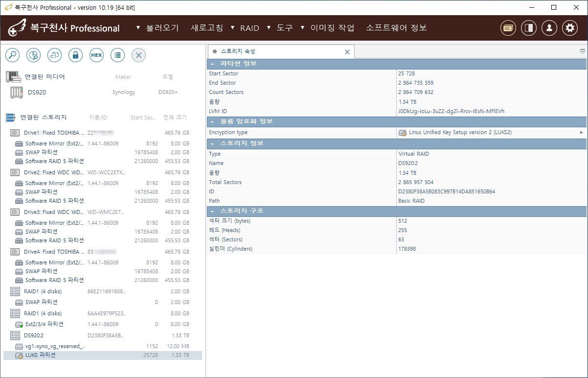The image size is (588, 378).
Task: Click the LUKS2 encryption type lock icon
Action: point(403,133)
